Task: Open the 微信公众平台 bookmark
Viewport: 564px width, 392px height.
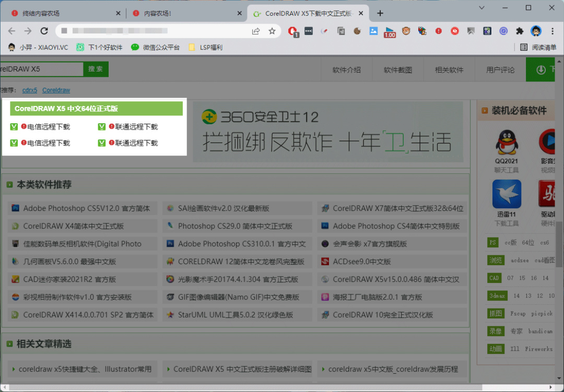Action: [x=155, y=47]
